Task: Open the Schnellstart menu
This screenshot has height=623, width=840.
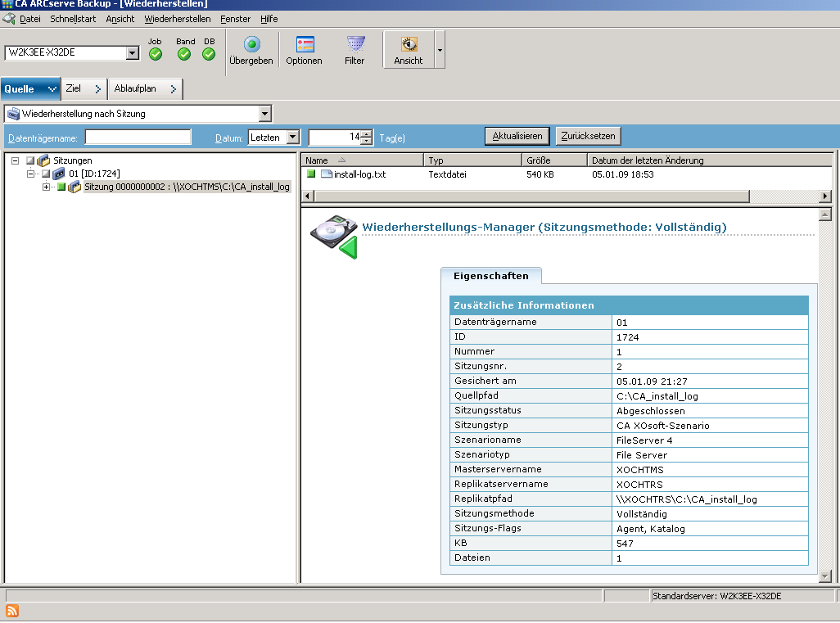Action: tap(75, 19)
